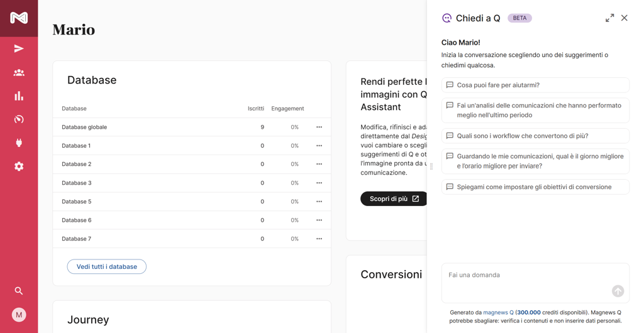
Task: Open the analytics bar chart icon
Action: pos(19,96)
